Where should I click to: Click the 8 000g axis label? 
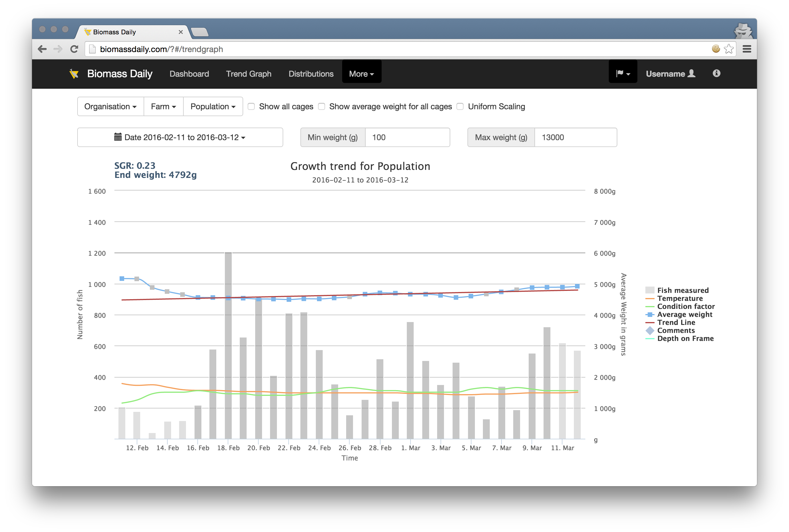pos(604,191)
